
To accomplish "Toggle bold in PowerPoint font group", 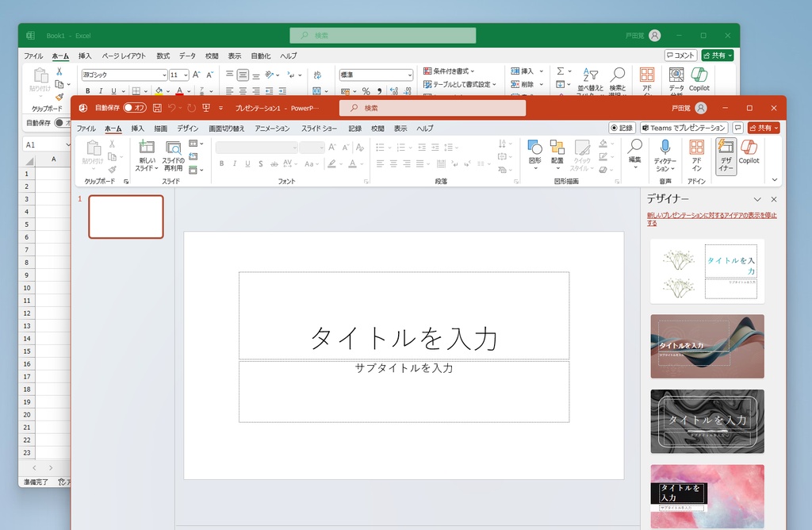I will point(222,163).
